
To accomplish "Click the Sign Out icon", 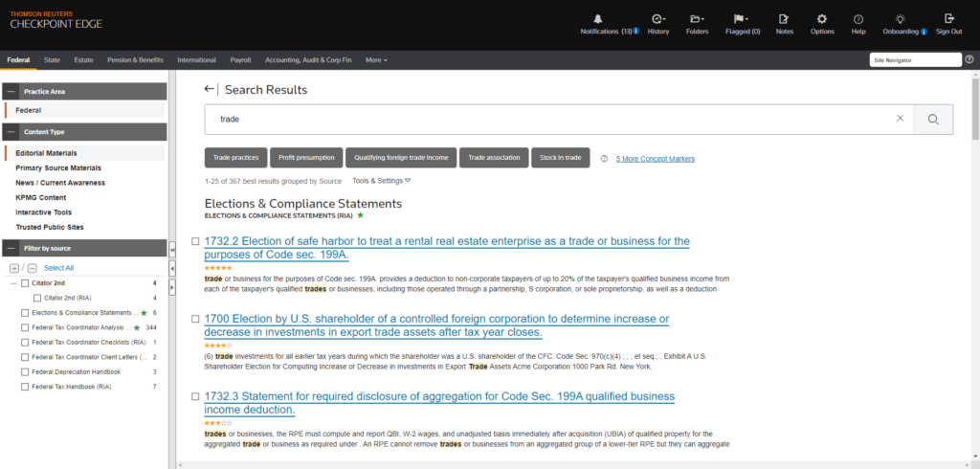I will click(948, 18).
